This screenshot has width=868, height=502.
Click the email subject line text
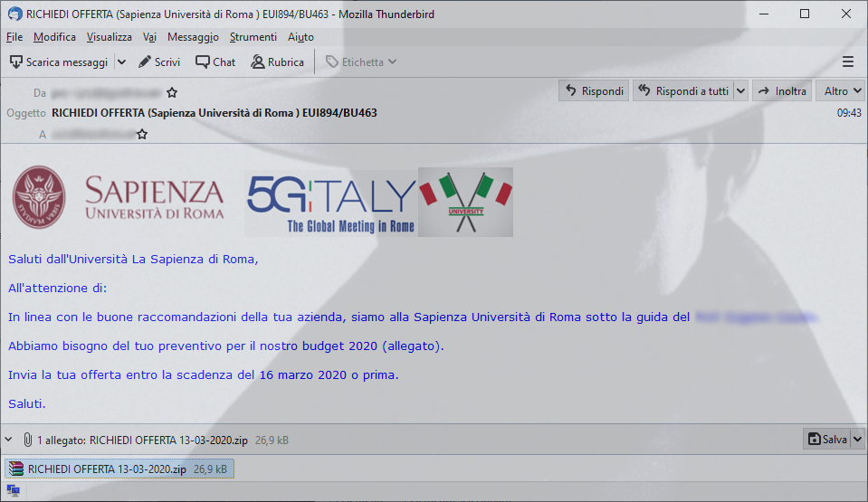[215, 113]
